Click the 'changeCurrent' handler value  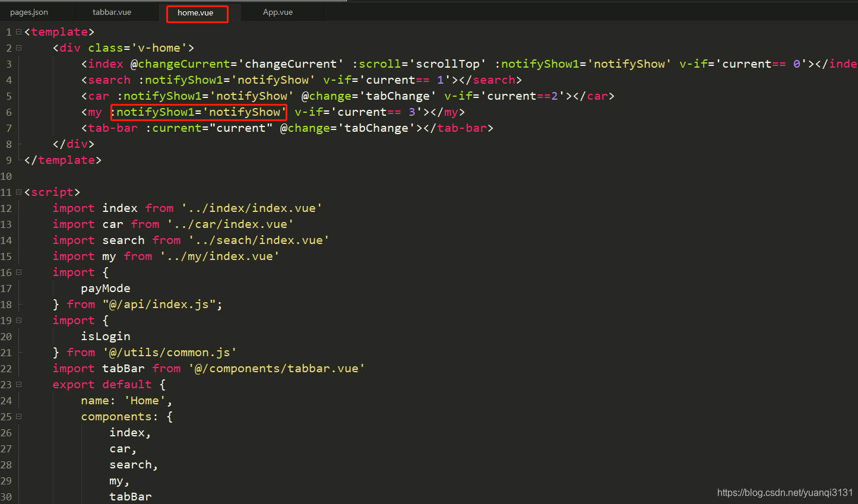coord(291,64)
